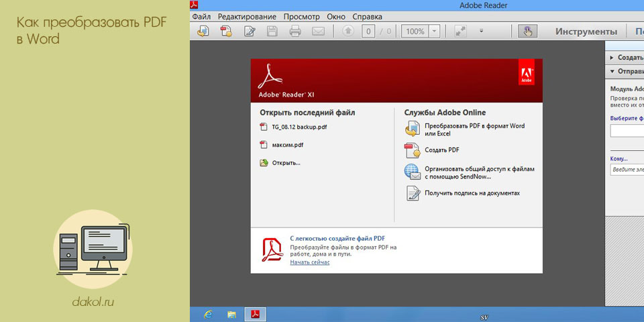Expand the Создать section in side panel
The image size is (644, 322).
click(625, 58)
